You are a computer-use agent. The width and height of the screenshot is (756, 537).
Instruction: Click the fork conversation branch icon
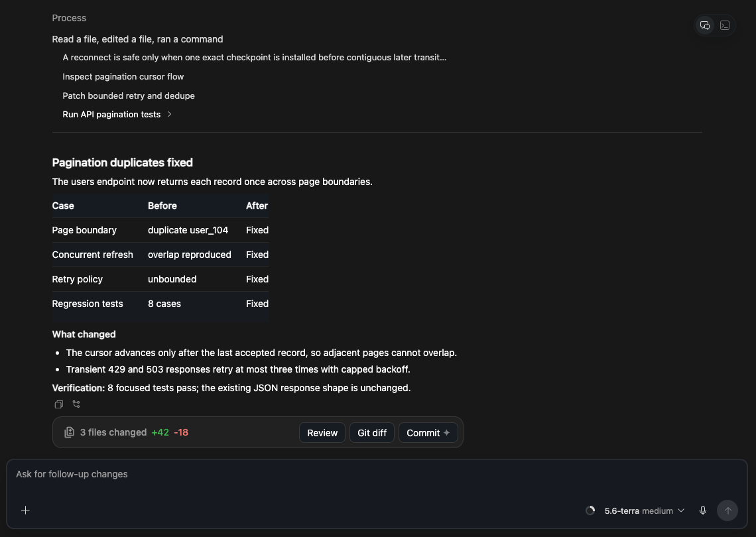tap(76, 404)
